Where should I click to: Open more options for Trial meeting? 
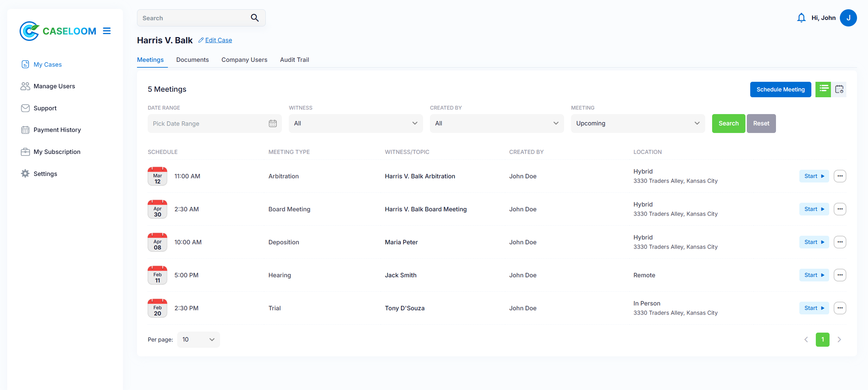[x=840, y=308]
